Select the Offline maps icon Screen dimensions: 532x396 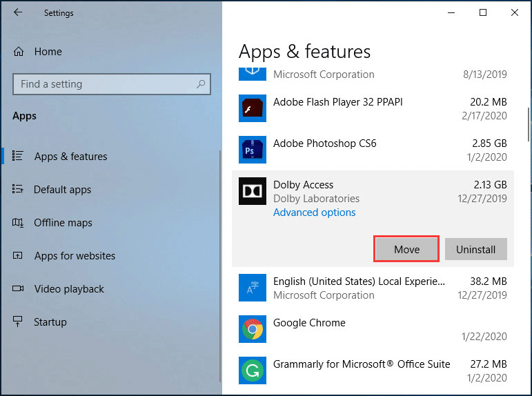tap(18, 223)
